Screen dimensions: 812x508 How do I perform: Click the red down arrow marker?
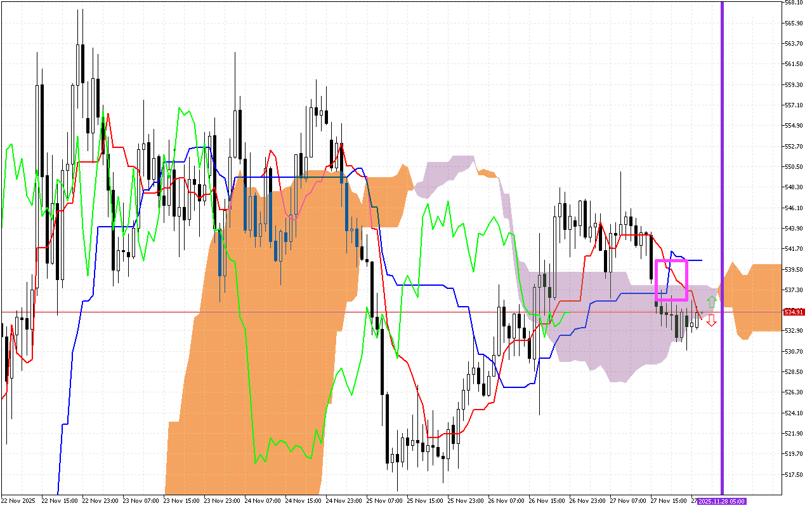click(712, 320)
